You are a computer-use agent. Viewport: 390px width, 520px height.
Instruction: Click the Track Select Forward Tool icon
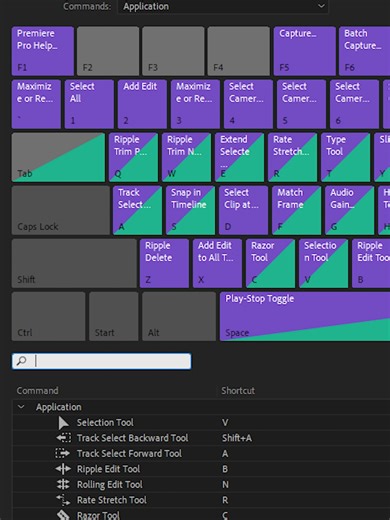point(63,453)
